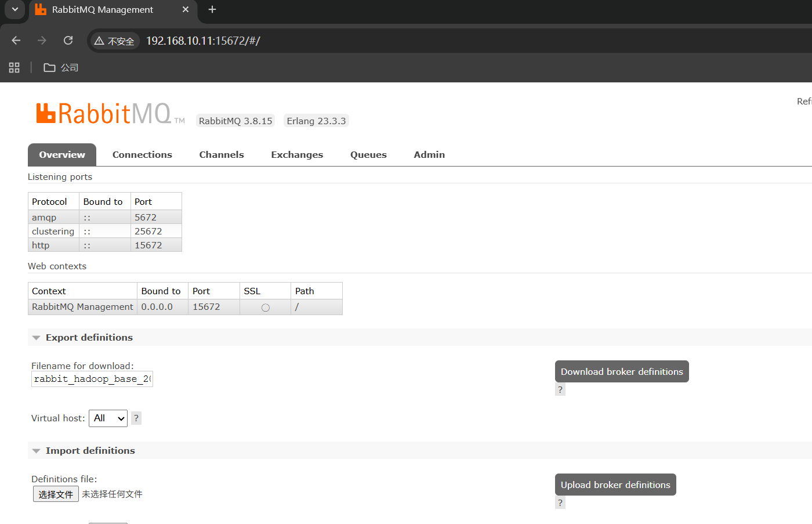Switch to the Connections tab

pyautogui.click(x=142, y=154)
